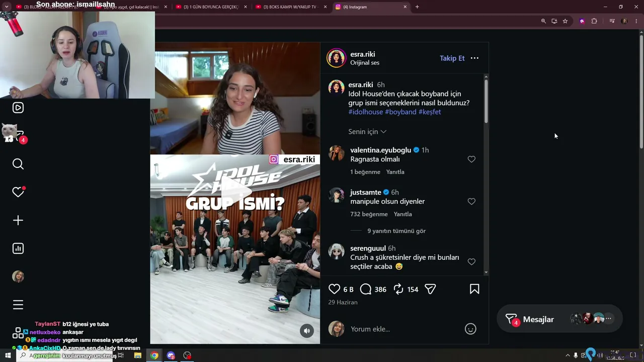Open post options three-dot menu
The height and width of the screenshot is (362, 644).
point(474,58)
